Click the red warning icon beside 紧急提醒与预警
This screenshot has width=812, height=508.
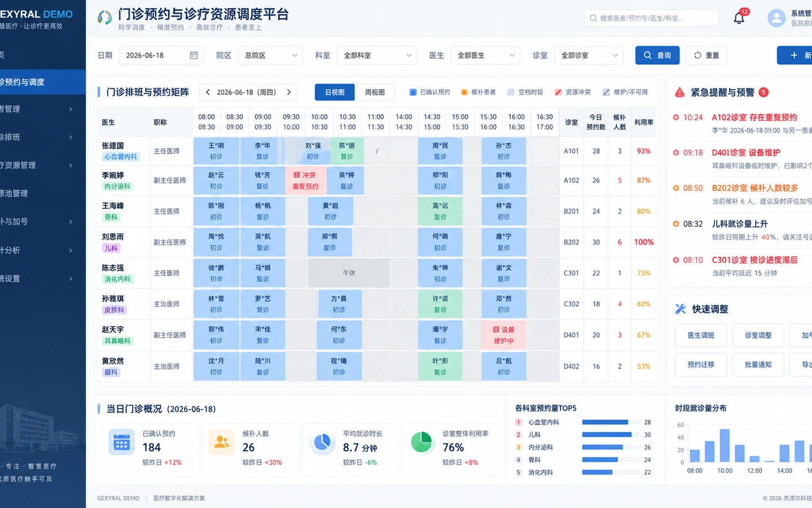(x=679, y=92)
